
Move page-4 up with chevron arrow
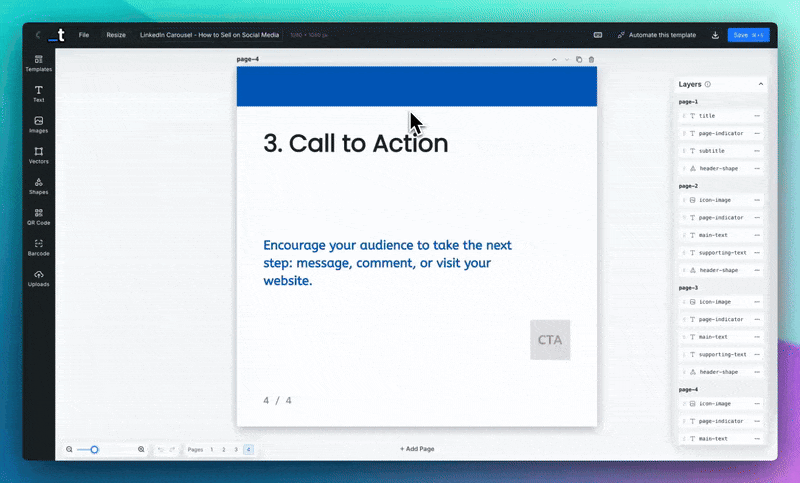[555, 60]
